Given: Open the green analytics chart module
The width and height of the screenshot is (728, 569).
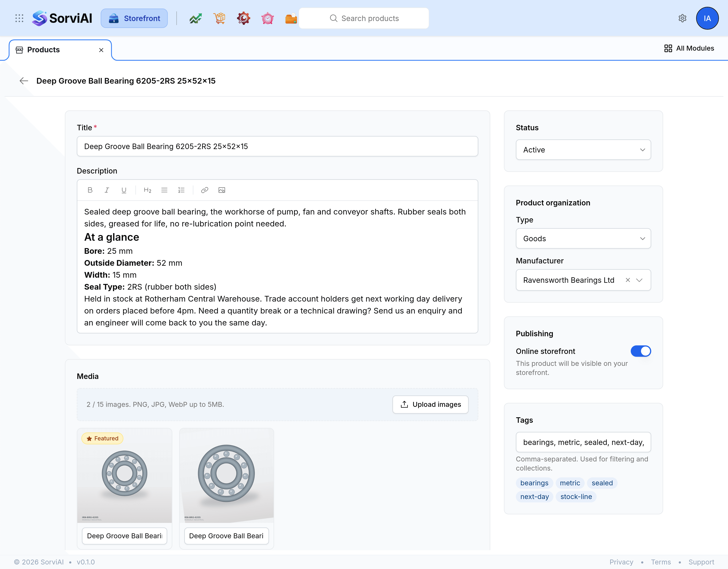Looking at the screenshot, I should [x=196, y=18].
